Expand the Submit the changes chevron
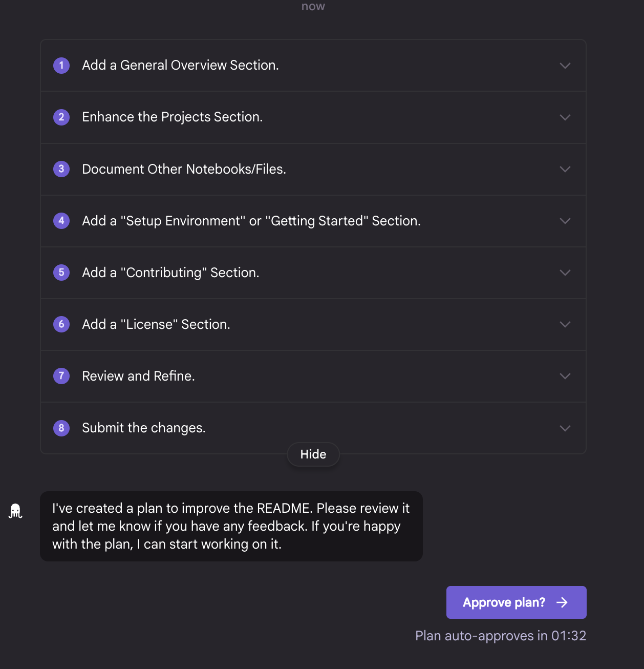Viewport: 644px width, 669px height. coord(565,428)
